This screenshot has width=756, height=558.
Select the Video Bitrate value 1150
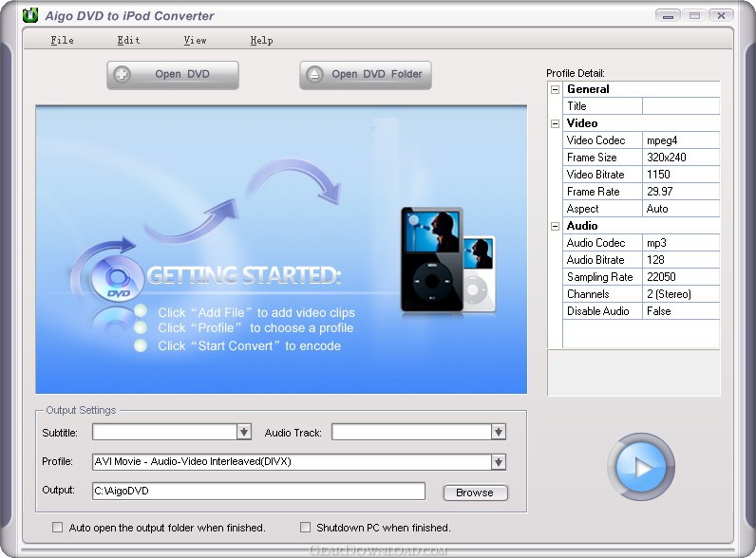[x=681, y=175]
